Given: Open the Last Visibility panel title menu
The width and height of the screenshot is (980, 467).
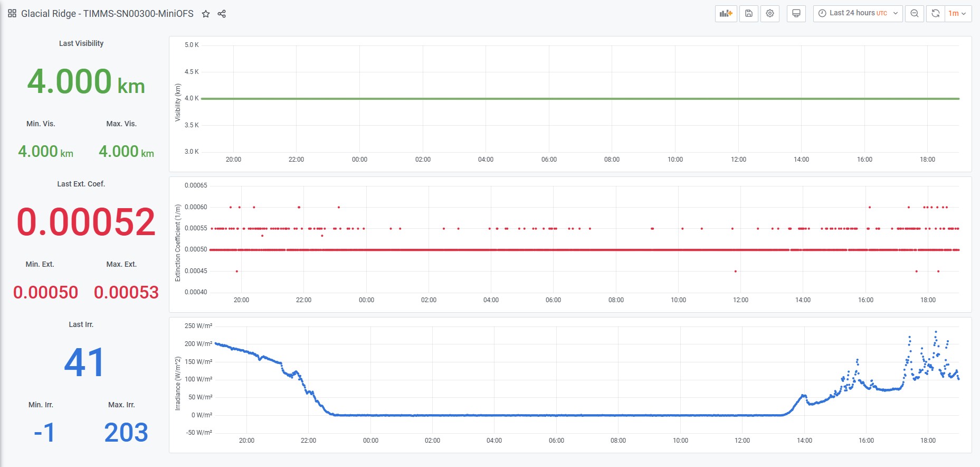Looking at the screenshot, I should [x=81, y=43].
